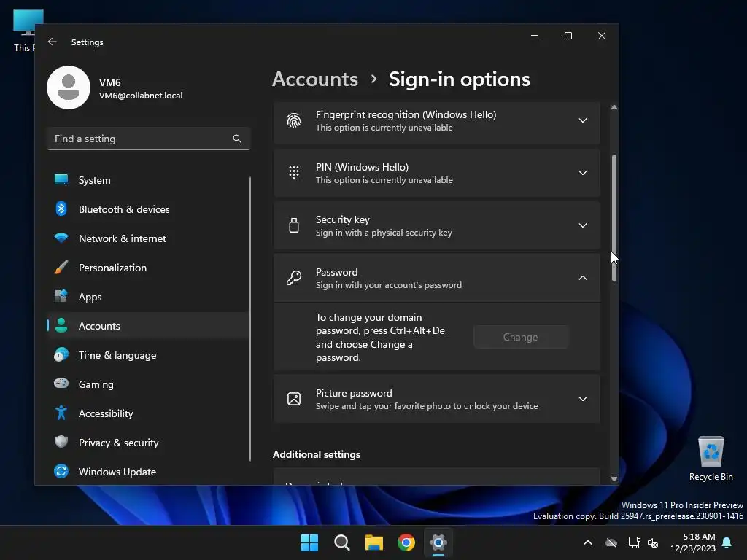
Task: Click the fingerprint icon
Action: coord(294,120)
